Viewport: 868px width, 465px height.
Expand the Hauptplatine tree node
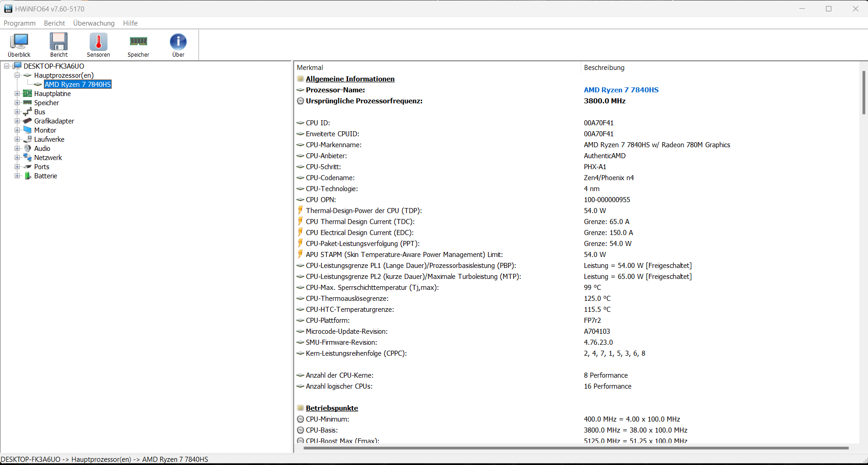tap(17, 94)
